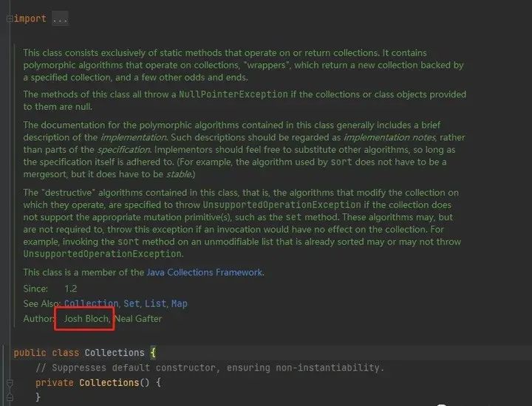Click the folded import ellipsis placeholder
532x406 pixels.
[x=60, y=19]
